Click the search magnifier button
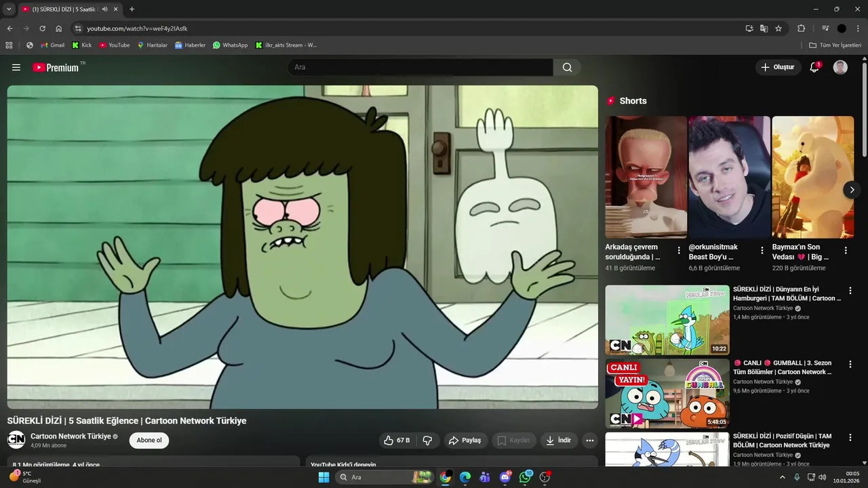 point(567,67)
